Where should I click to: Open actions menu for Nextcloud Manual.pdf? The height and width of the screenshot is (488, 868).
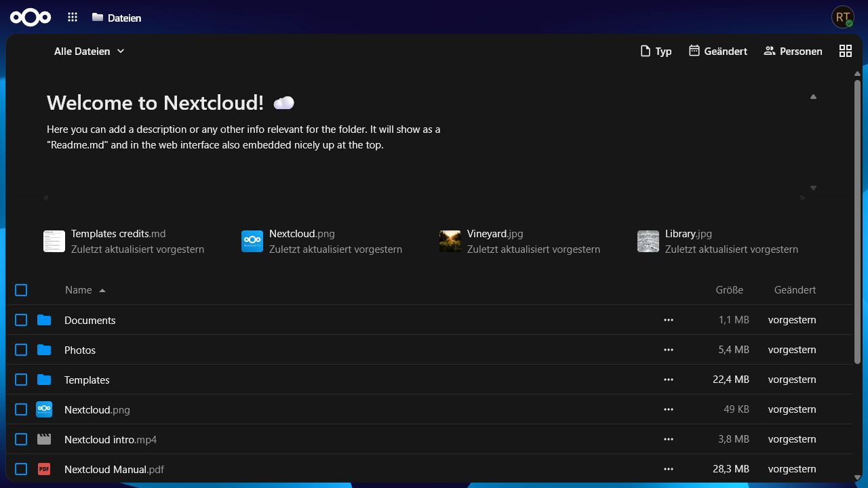click(669, 469)
